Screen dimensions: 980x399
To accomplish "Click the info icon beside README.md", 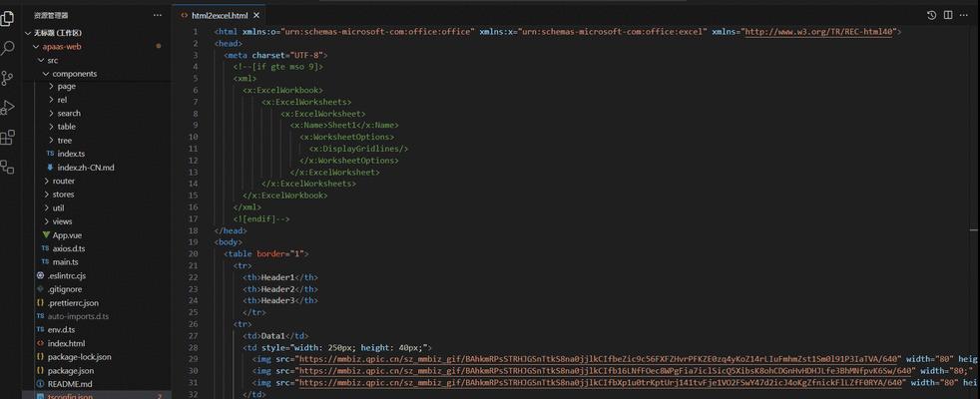I will pos(40,384).
